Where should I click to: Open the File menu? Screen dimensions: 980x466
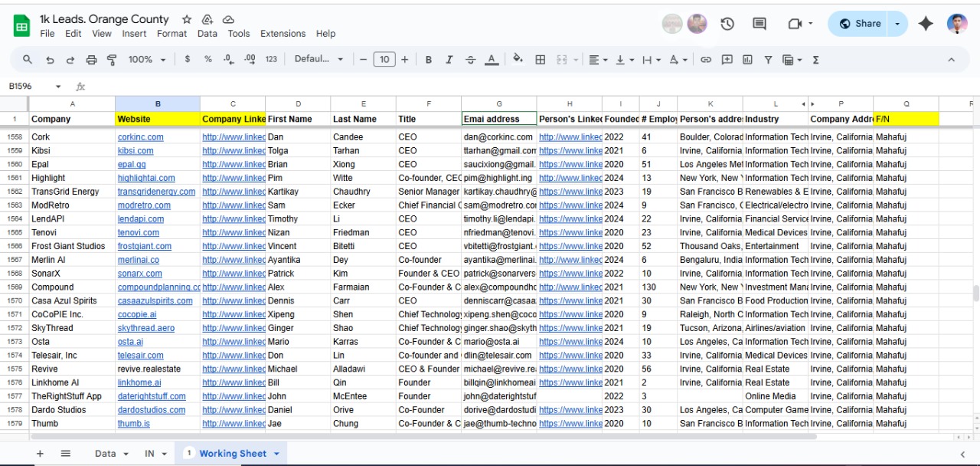[x=47, y=34]
